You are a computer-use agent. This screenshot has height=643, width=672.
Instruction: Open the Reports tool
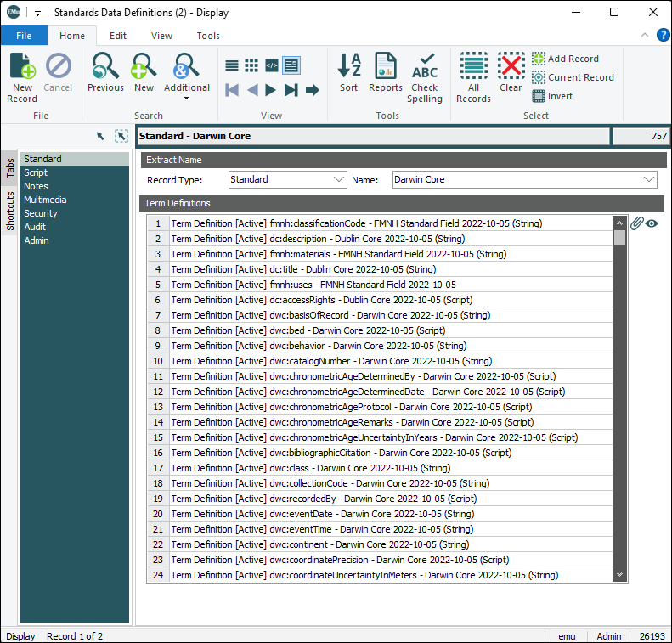coord(386,67)
